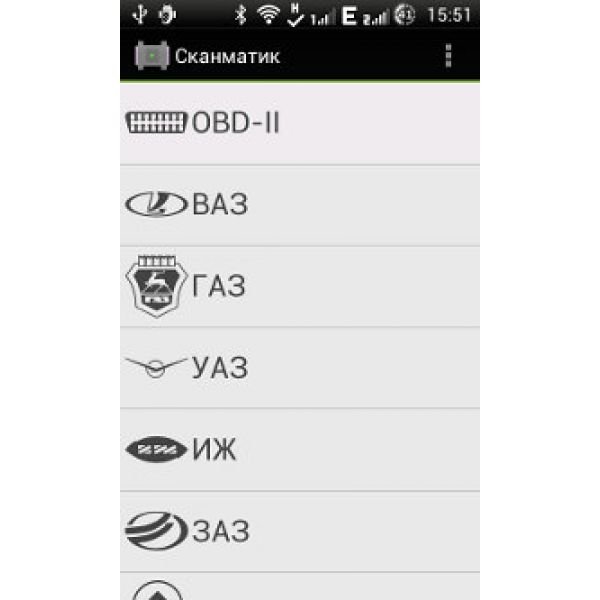The image size is (600, 600).
Task: Choose ЗАЗ from the make list
Action: 300,532
